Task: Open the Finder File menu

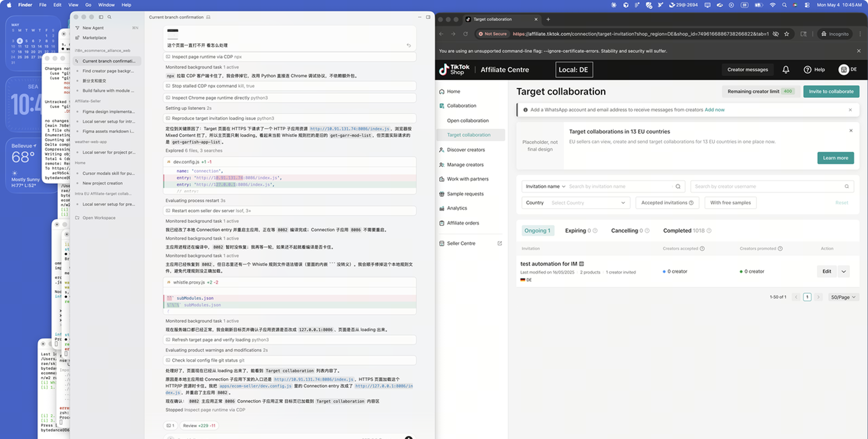Action: 42,5
